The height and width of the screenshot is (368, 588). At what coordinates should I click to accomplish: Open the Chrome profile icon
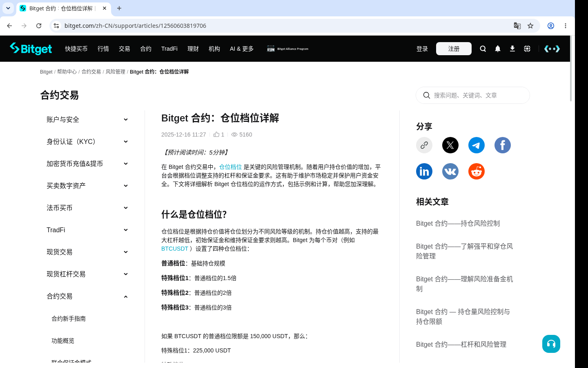pyautogui.click(x=551, y=26)
